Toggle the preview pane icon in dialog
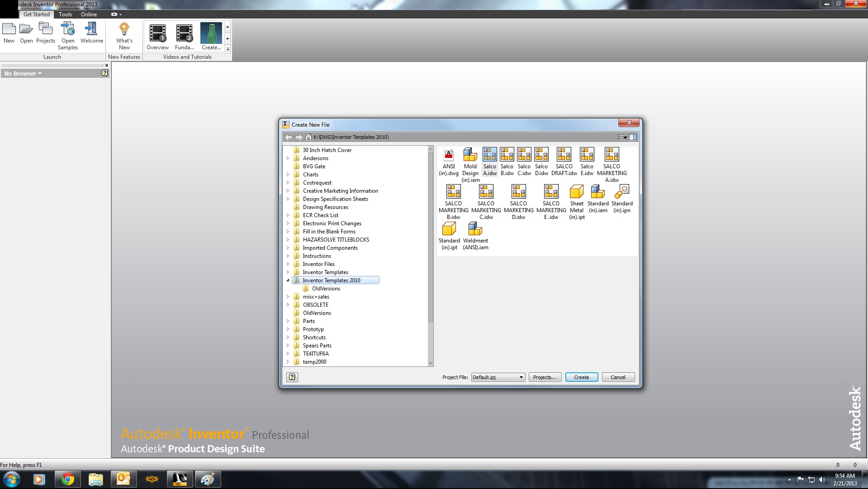Screen dimensions: 868x489 tap(633, 137)
